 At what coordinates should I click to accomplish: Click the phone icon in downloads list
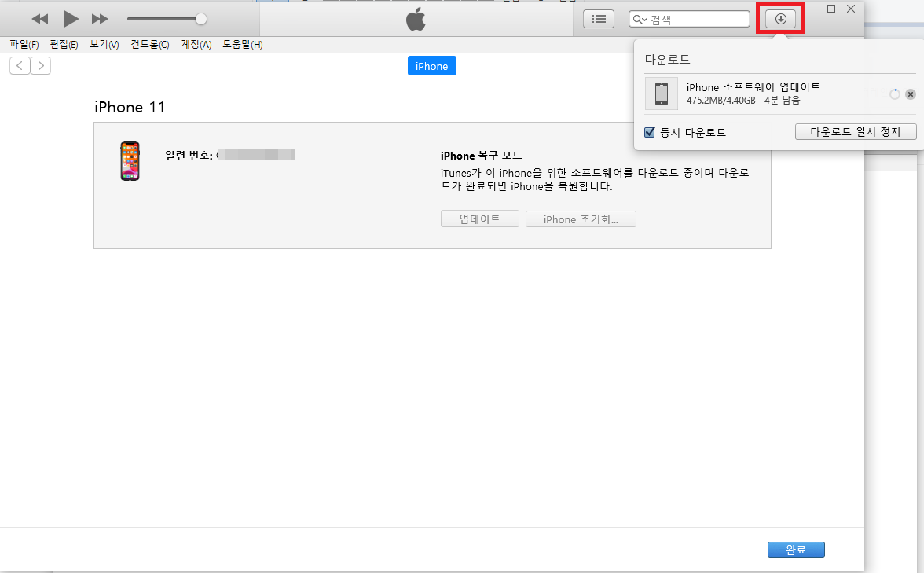pos(662,93)
